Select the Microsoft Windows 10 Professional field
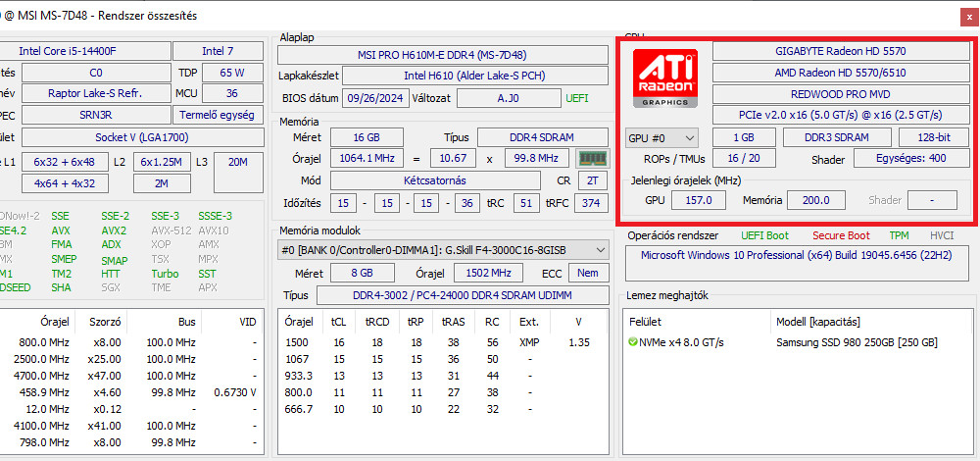980x461 pixels. point(798,256)
